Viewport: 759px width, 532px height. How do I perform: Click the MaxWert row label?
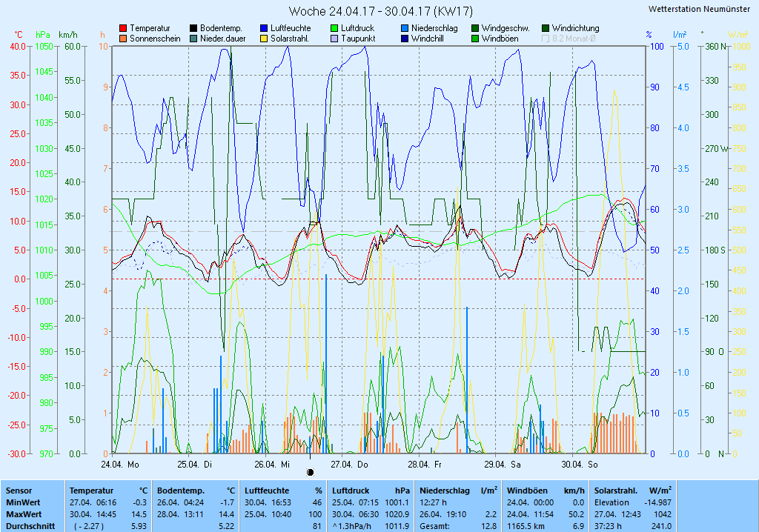click(24, 514)
